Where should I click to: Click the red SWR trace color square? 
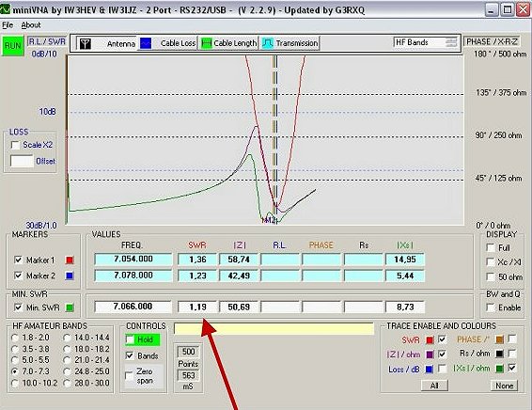pyautogui.click(x=430, y=340)
